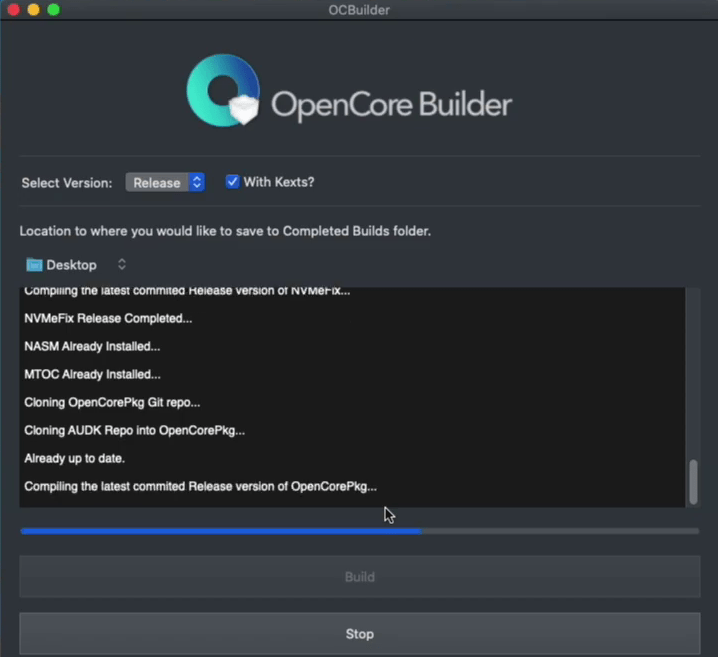
Task: Click the disabled Build button
Action: (x=359, y=576)
